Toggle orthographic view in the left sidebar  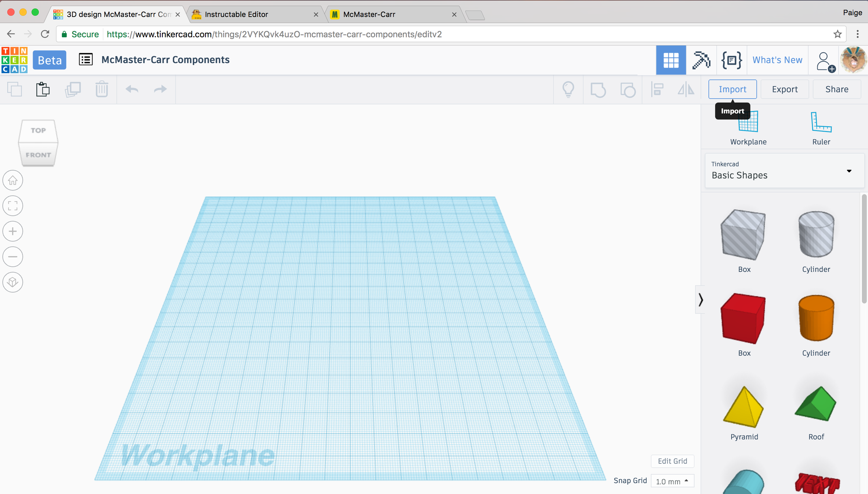click(13, 282)
